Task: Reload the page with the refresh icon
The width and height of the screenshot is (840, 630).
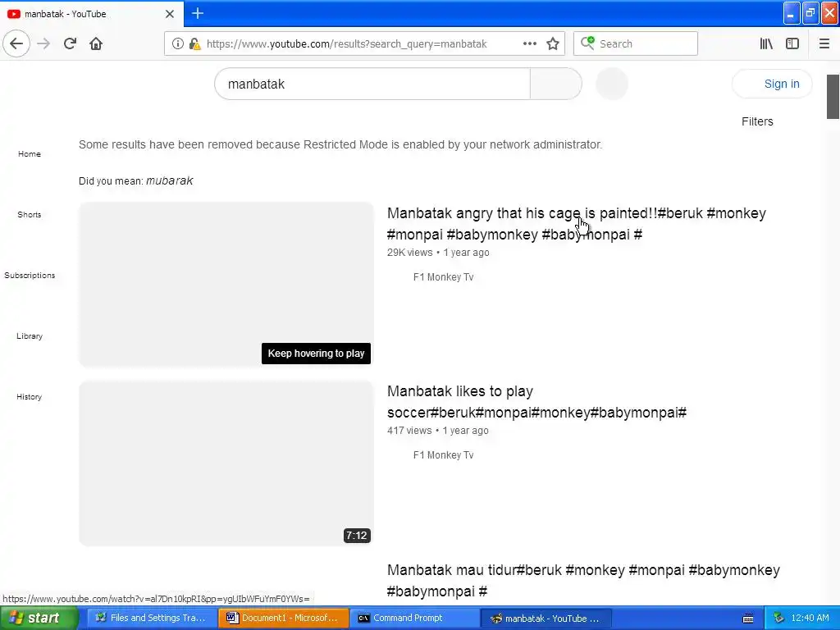Action: tap(70, 43)
